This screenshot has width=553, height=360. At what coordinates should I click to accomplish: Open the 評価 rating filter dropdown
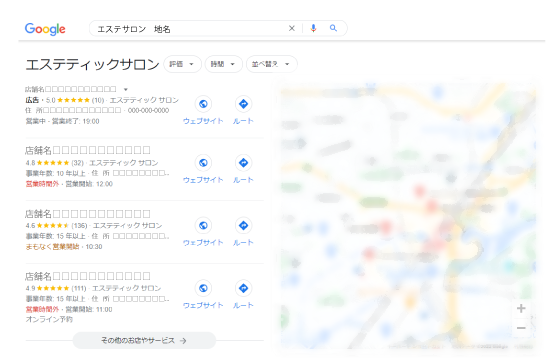[182, 64]
